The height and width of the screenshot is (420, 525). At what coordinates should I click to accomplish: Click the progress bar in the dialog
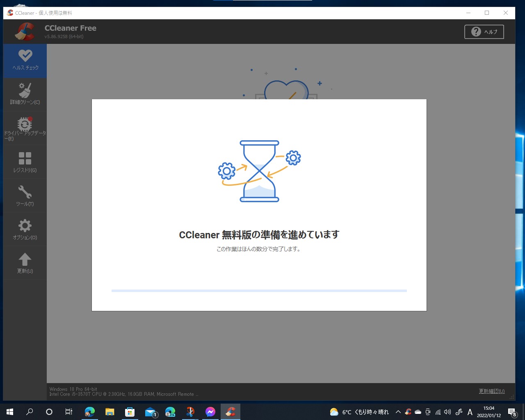coord(259,290)
